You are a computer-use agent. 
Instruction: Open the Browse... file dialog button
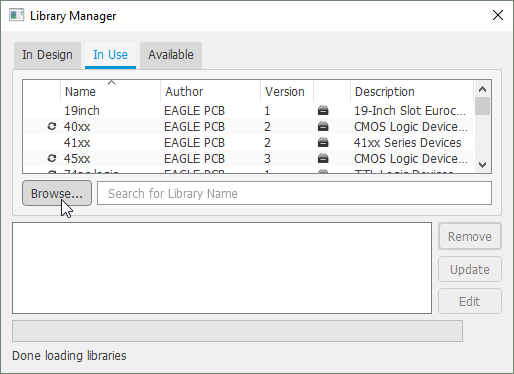click(57, 193)
